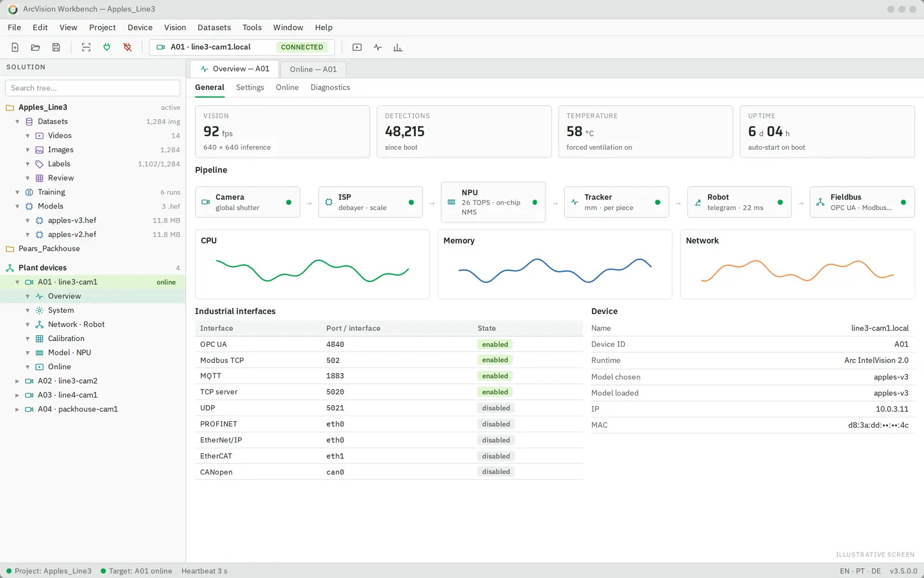Click the Temperature 58 °C card
This screenshot has height=578, width=924.
point(646,131)
